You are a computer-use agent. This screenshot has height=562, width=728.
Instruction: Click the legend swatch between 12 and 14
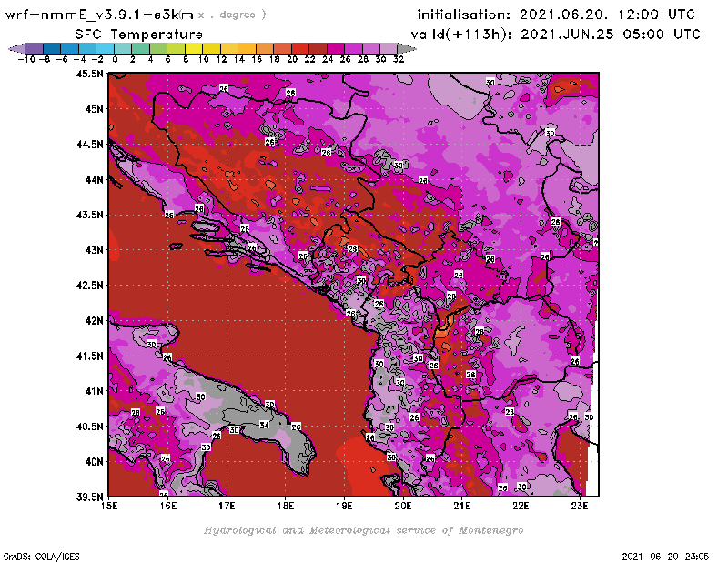[229, 49]
